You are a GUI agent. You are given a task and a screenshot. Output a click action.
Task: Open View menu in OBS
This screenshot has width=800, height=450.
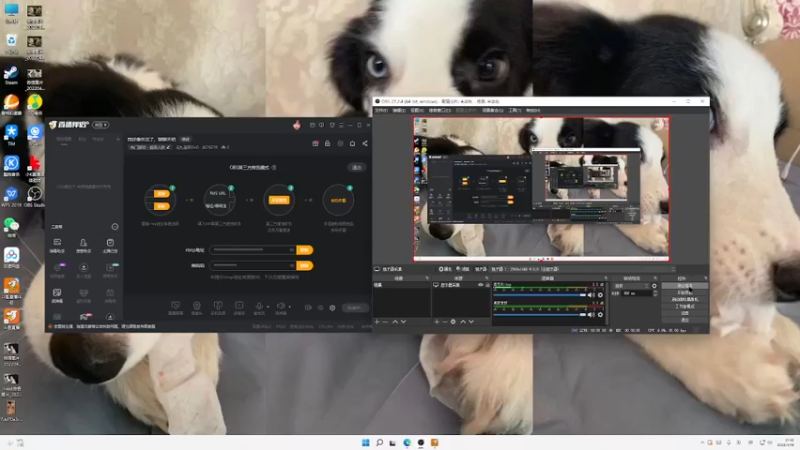pos(417,110)
